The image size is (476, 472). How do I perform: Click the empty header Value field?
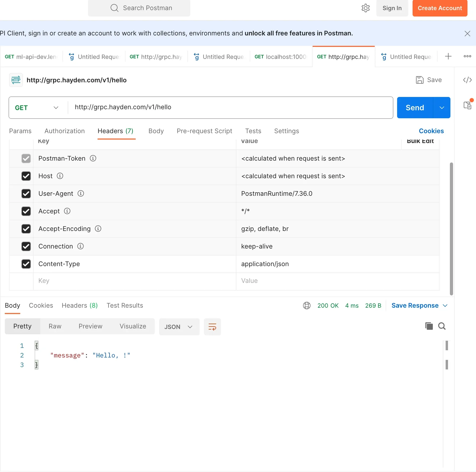[x=337, y=281]
